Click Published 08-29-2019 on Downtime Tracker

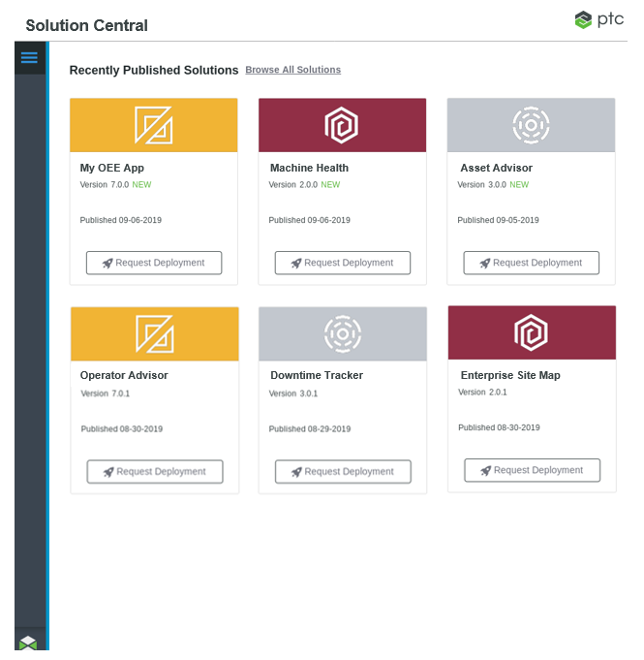[x=310, y=429]
